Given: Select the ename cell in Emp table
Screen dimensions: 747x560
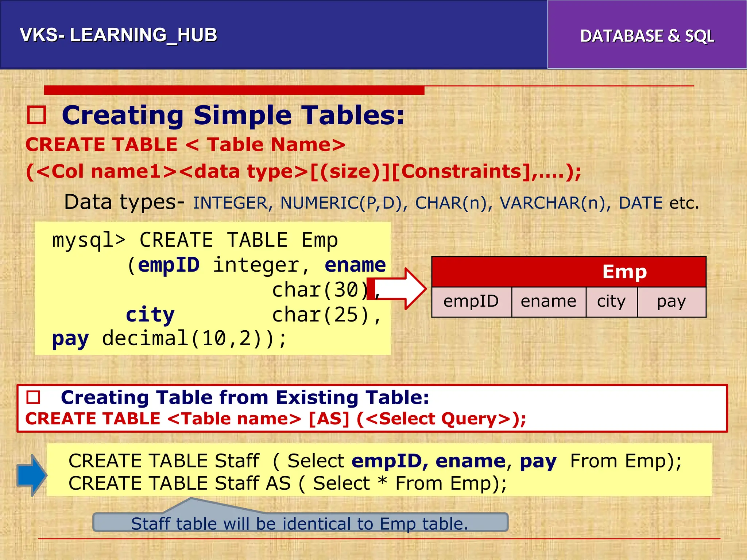Looking at the screenshot, I should (x=549, y=302).
